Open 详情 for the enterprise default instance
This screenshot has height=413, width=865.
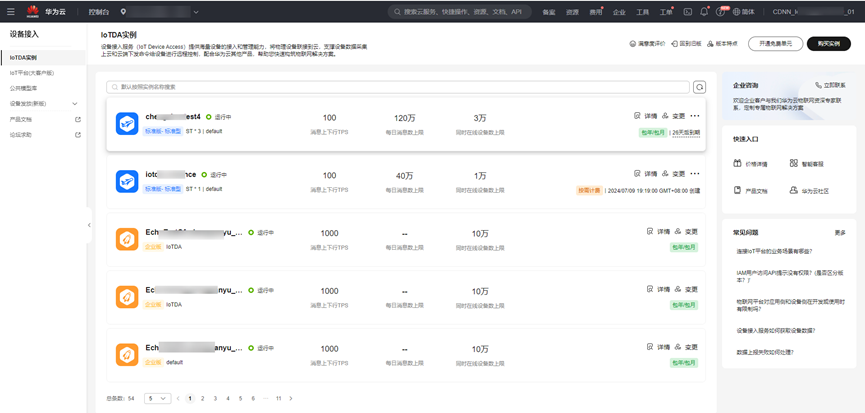pyautogui.click(x=659, y=347)
